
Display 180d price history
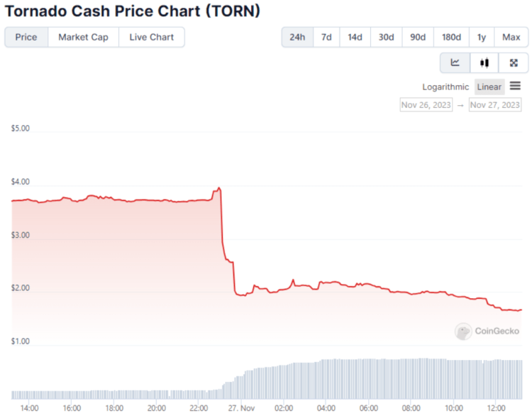tap(451, 37)
